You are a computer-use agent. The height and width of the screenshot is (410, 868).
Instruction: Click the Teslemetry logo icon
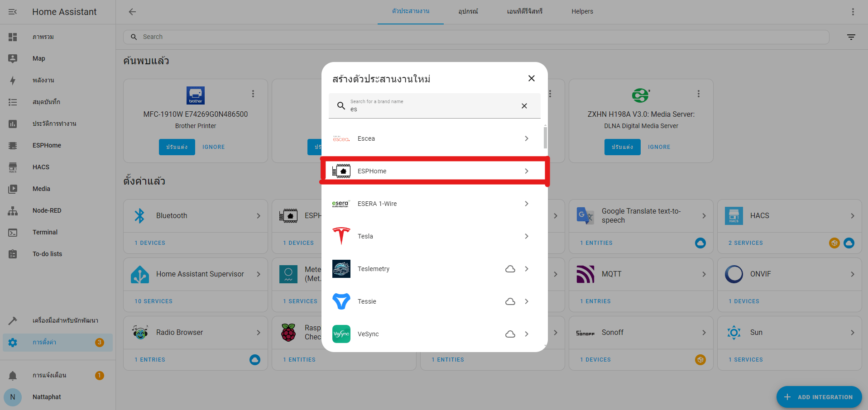tap(341, 269)
